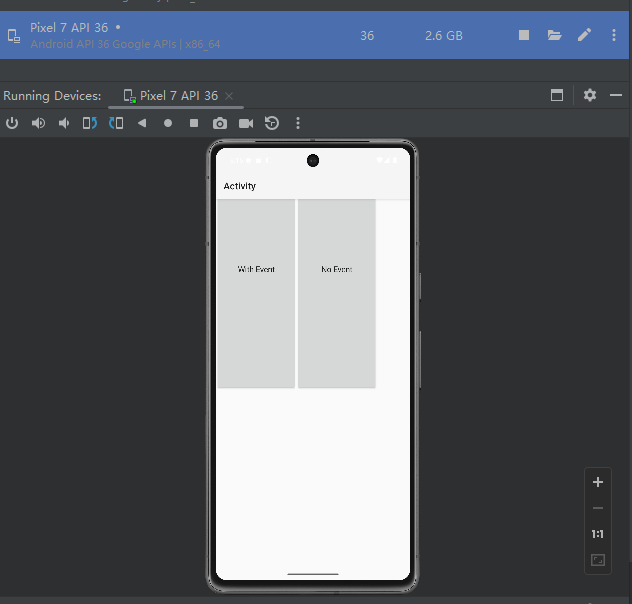Image resolution: width=632 pixels, height=604 pixels.
Task: Click the emulator Home circle button
Action: coord(168,123)
